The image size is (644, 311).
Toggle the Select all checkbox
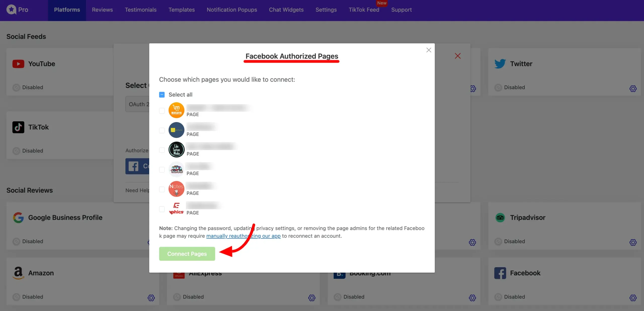click(x=162, y=95)
